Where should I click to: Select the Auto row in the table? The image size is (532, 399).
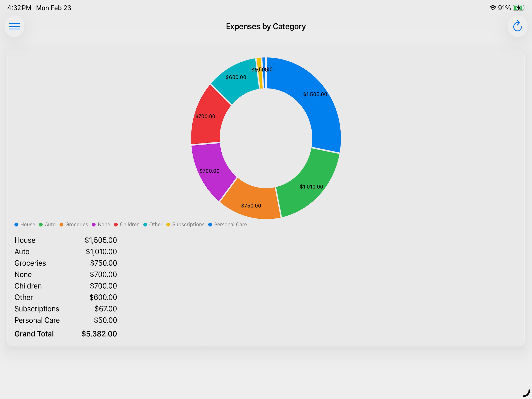click(x=66, y=252)
